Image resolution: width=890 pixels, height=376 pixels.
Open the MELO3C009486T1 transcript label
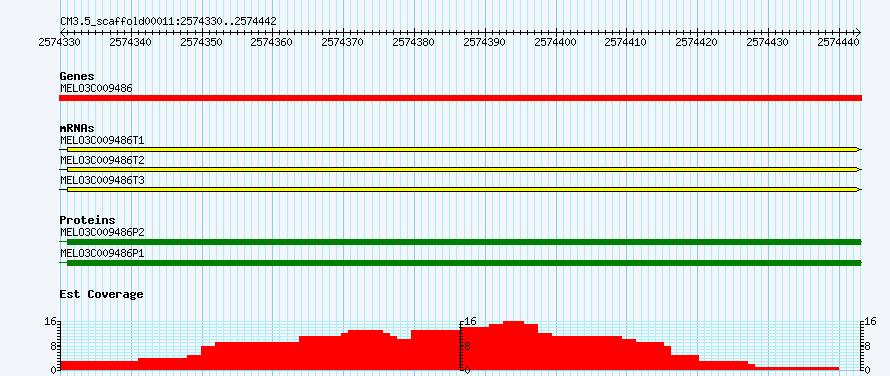[102, 140]
